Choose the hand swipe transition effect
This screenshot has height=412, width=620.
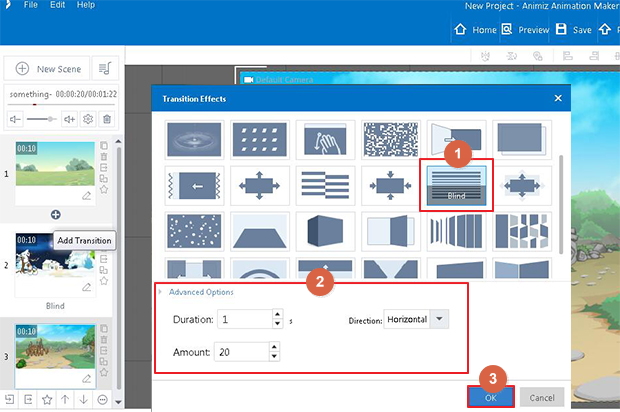point(325,139)
